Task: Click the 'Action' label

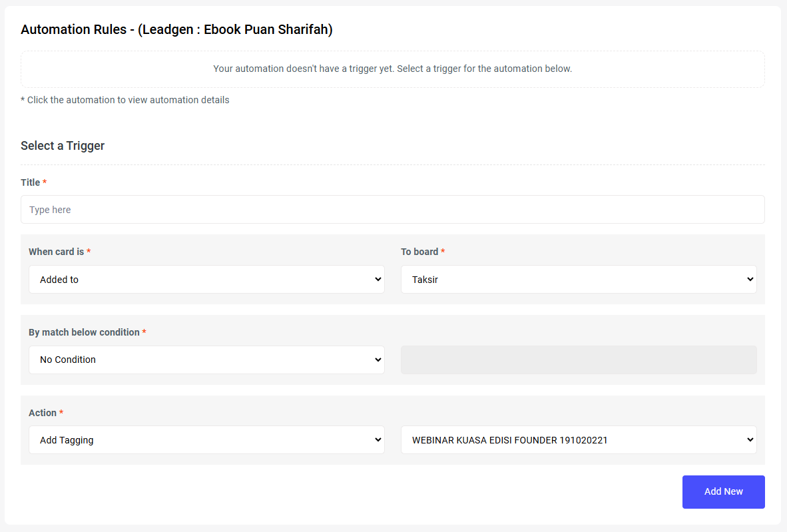Action: pyautogui.click(x=43, y=413)
